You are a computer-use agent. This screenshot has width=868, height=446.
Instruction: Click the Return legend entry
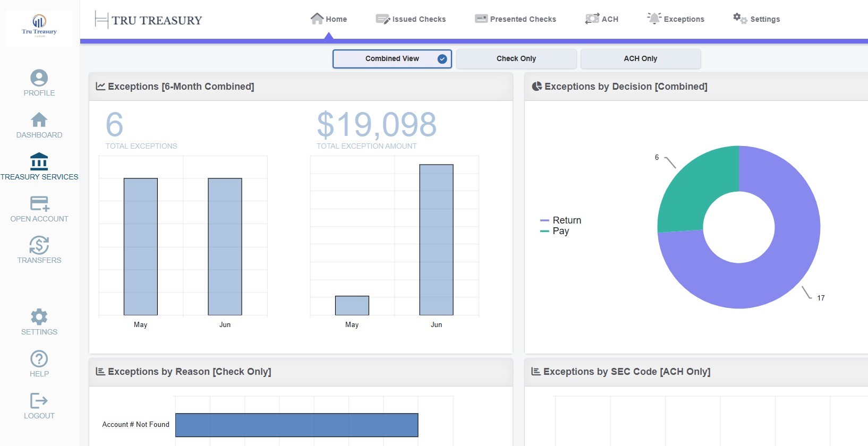click(x=561, y=220)
